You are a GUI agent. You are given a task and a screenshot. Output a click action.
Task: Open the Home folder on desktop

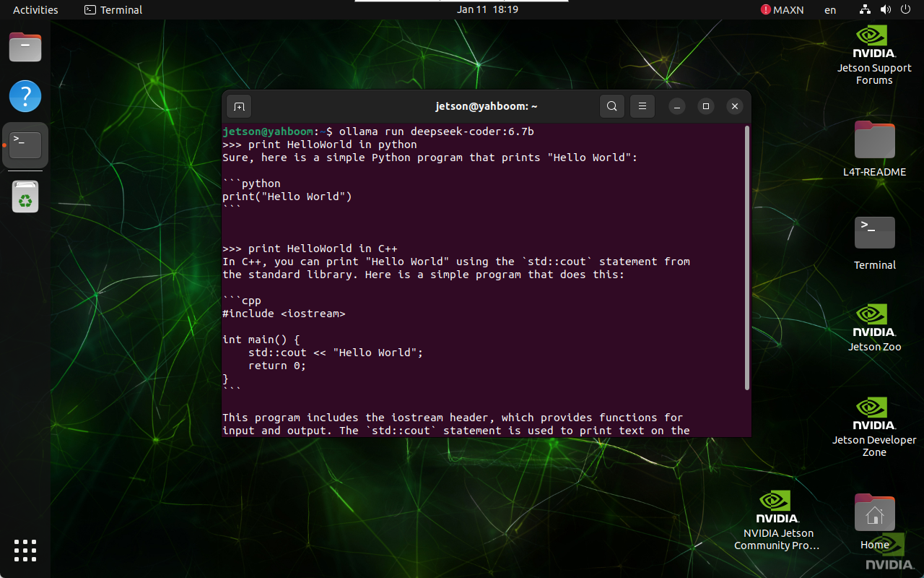click(x=874, y=522)
